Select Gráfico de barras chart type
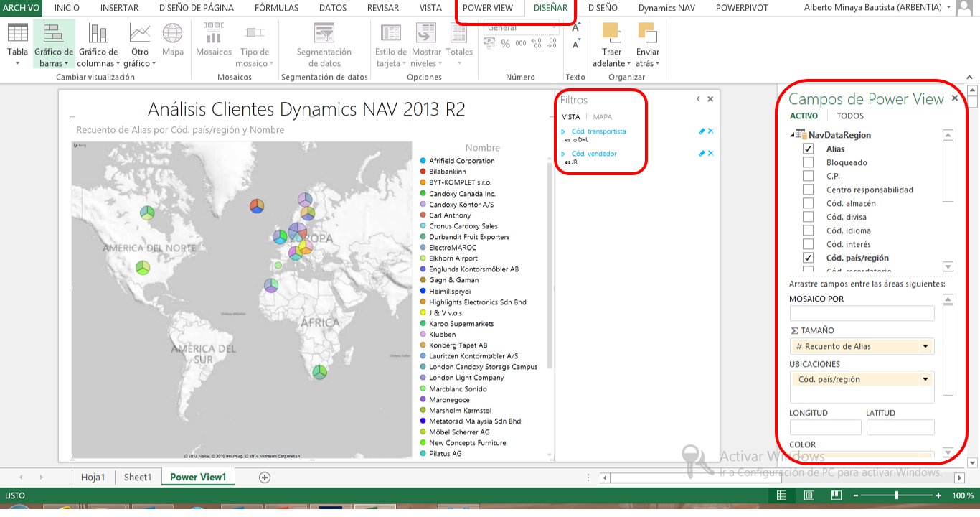 click(54, 45)
